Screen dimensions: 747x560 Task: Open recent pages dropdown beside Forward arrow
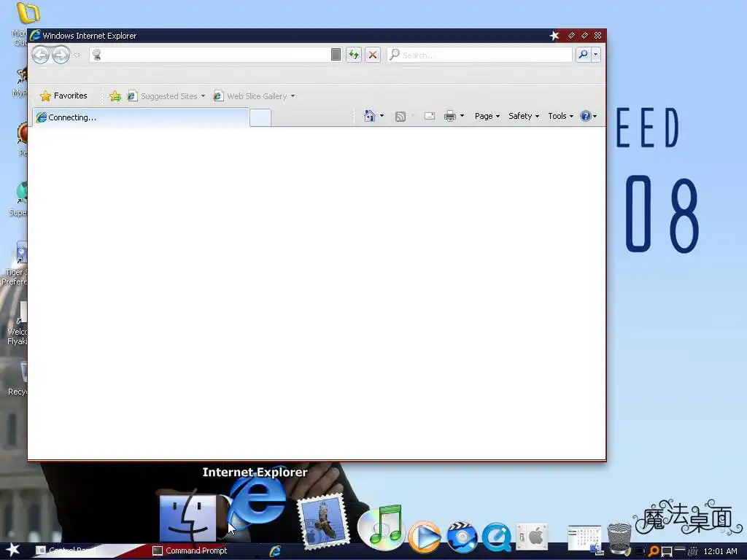tap(77, 55)
